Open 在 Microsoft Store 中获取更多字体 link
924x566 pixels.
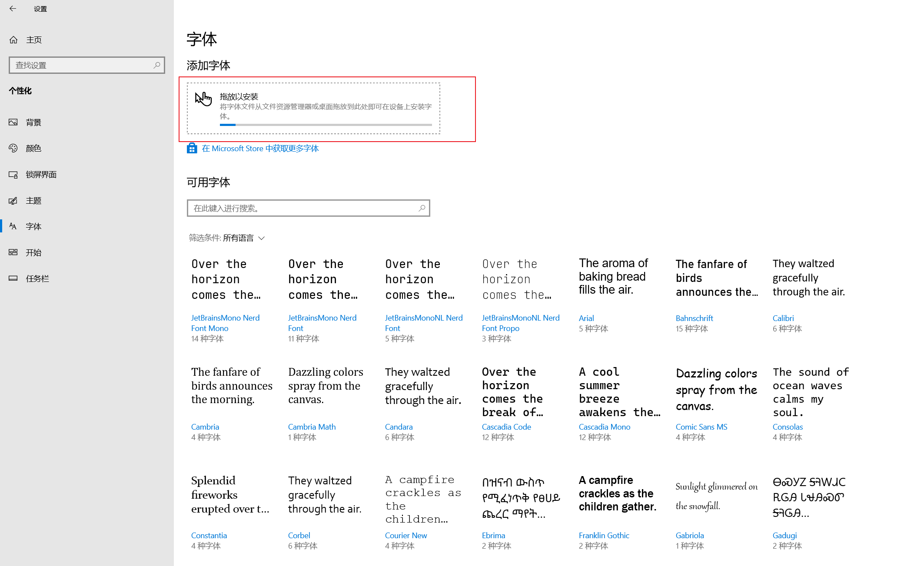click(x=260, y=149)
